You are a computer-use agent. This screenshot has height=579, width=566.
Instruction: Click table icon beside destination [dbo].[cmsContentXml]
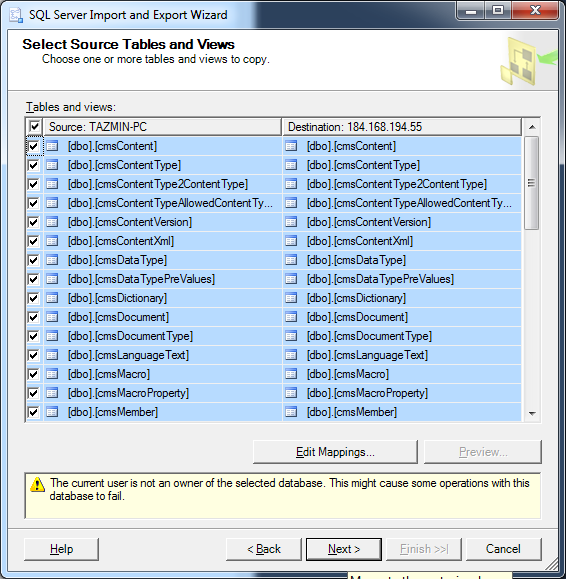(x=291, y=241)
